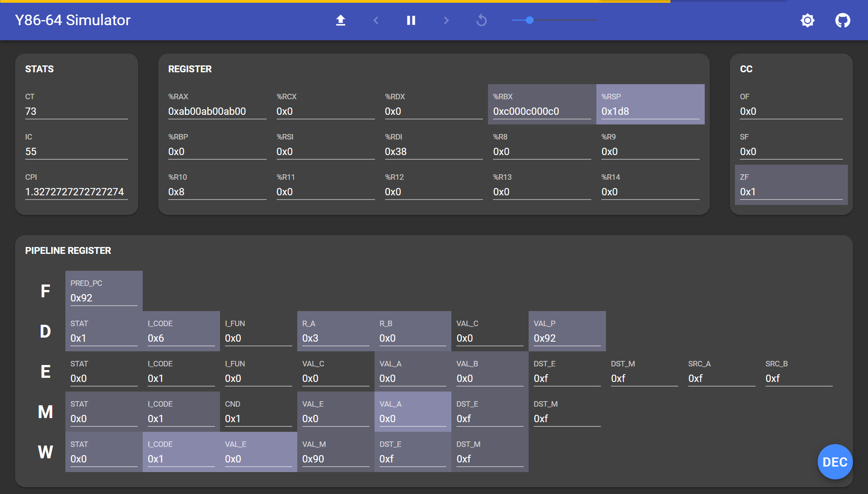Select the %R8 register value

click(542, 152)
